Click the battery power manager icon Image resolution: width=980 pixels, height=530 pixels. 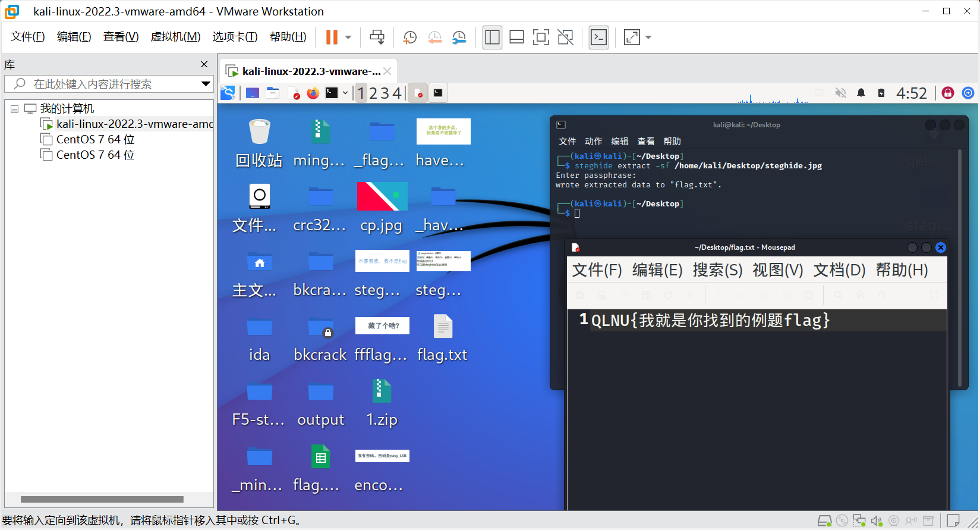[x=881, y=93]
